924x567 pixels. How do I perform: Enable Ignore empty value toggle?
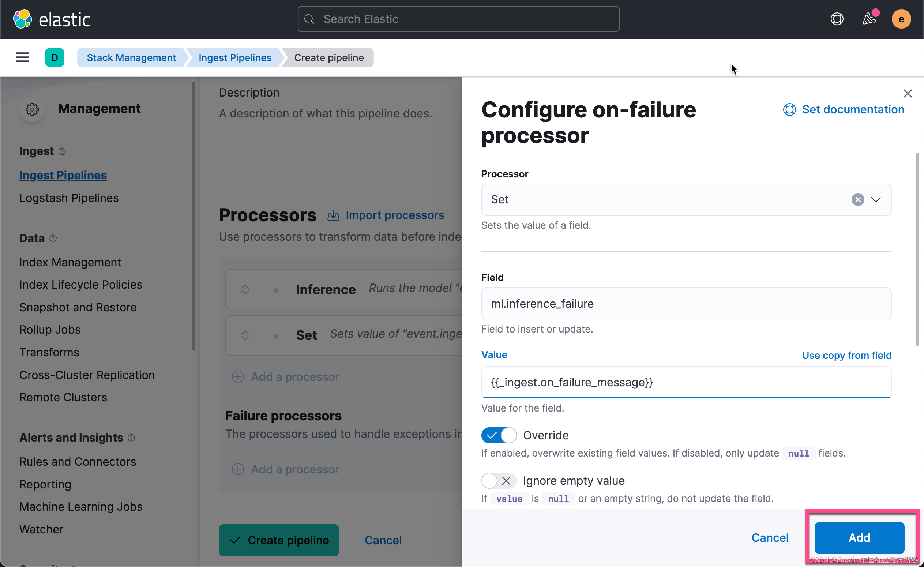(498, 480)
